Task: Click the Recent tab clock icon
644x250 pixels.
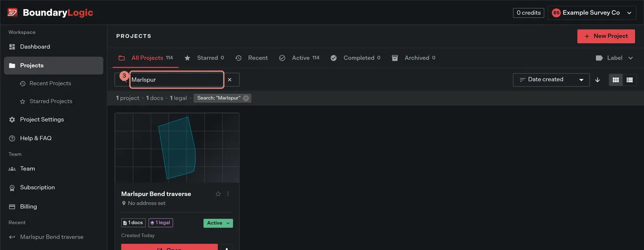Action: click(238, 58)
